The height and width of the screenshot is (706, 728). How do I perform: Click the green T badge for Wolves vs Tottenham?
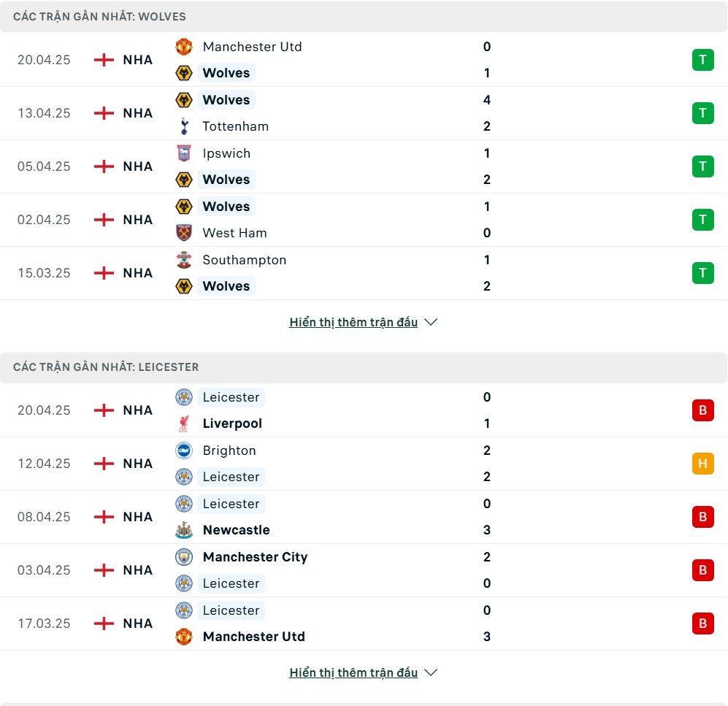[702, 112]
